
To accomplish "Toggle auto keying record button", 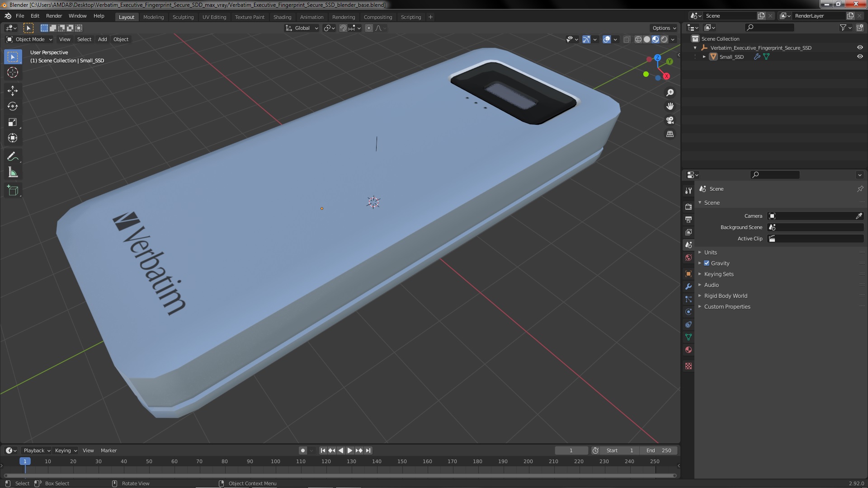I will tap(303, 450).
